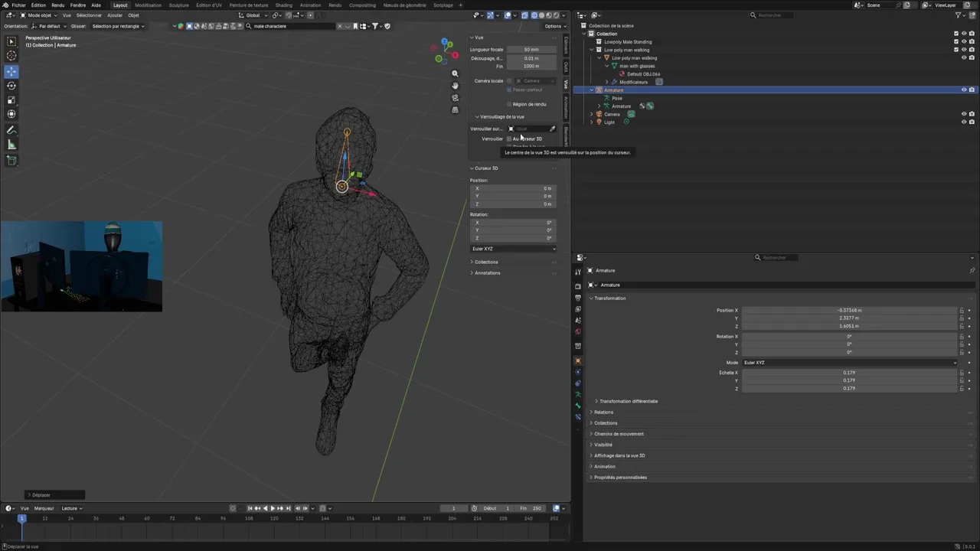Screen dimensions: 980x551
Task: Open the Fichier menu
Action: tap(18, 5)
